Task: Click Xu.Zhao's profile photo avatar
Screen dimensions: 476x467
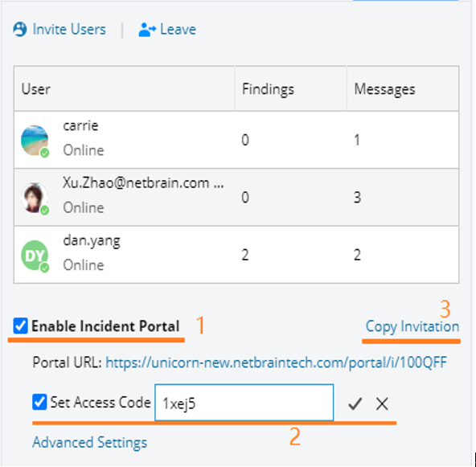Action: point(35,198)
